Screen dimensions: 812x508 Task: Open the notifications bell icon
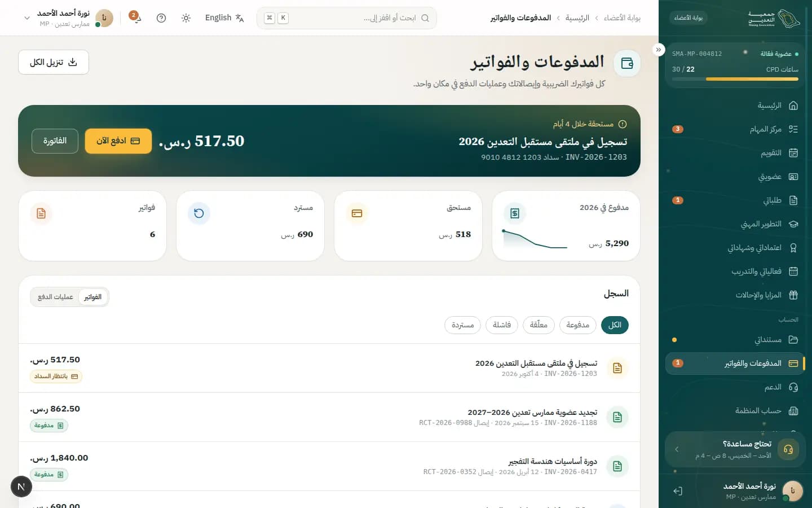click(136, 18)
